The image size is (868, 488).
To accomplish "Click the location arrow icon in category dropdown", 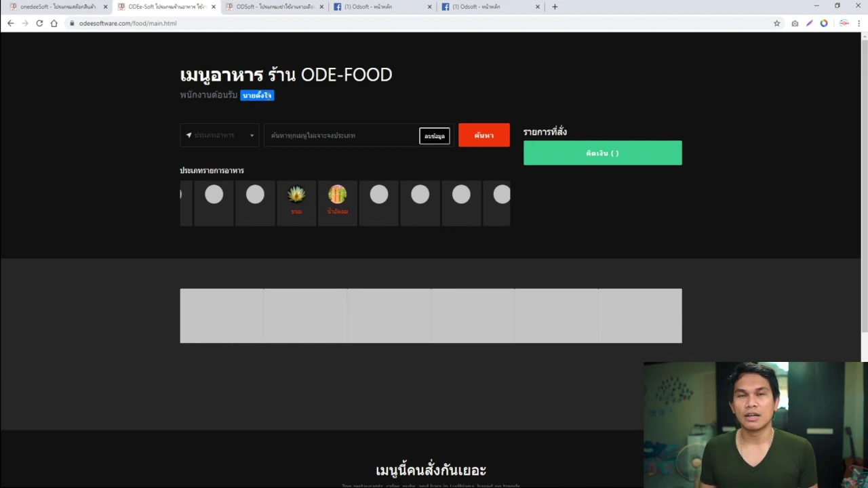I will click(x=189, y=135).
